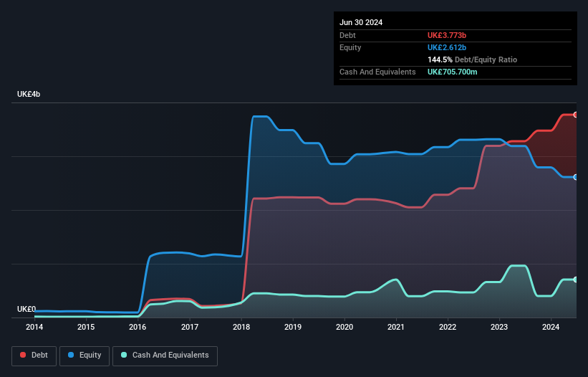Viewport: 588px width, 377px height.
Task: Click the 2018 x-axis label
Action: tap(241, 327)
